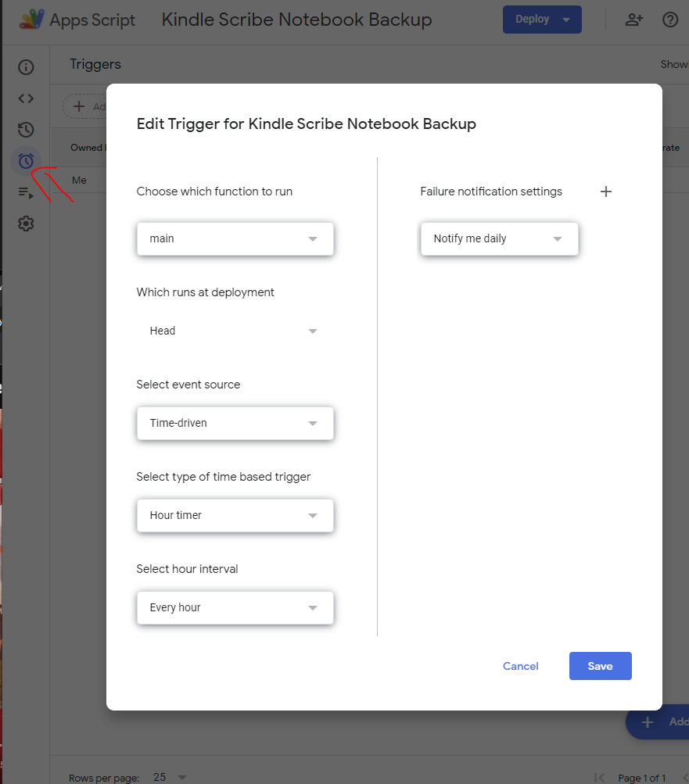Viewport: 689px width, 784px height.
Task: Switch to the code Editor
Action: point(25,98)
